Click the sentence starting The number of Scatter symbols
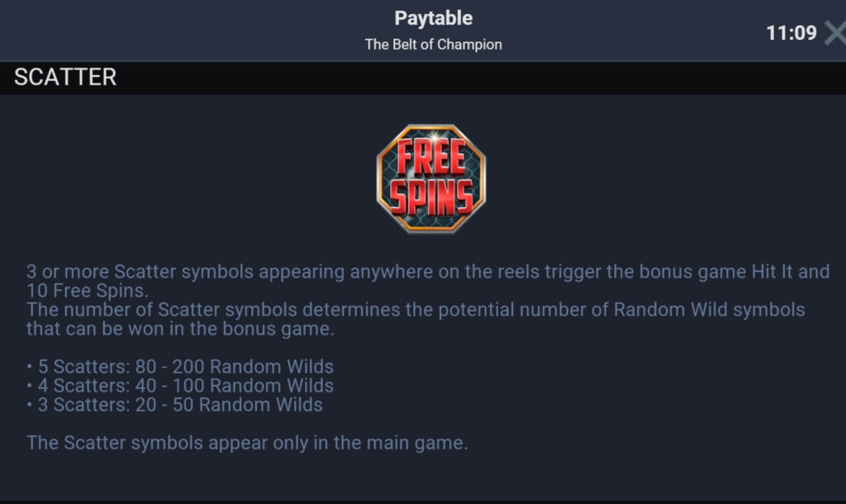This screenshot has width=846, height=504. (x=416, y=310)
